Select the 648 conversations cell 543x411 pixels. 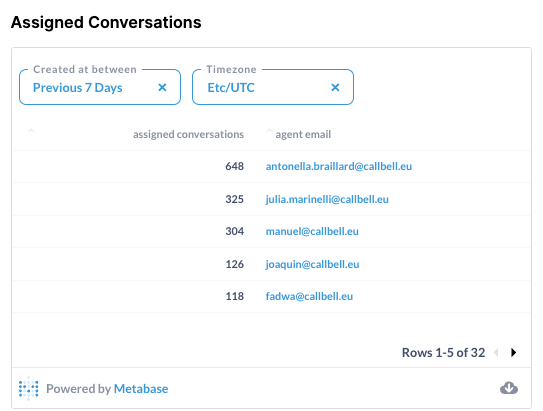(x=234, y=167)
